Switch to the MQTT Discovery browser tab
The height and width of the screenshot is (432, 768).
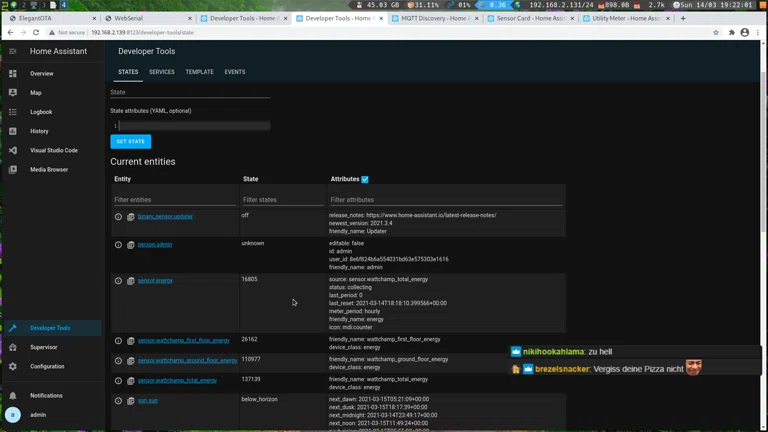pyautogui.click(x=432, y=18)
